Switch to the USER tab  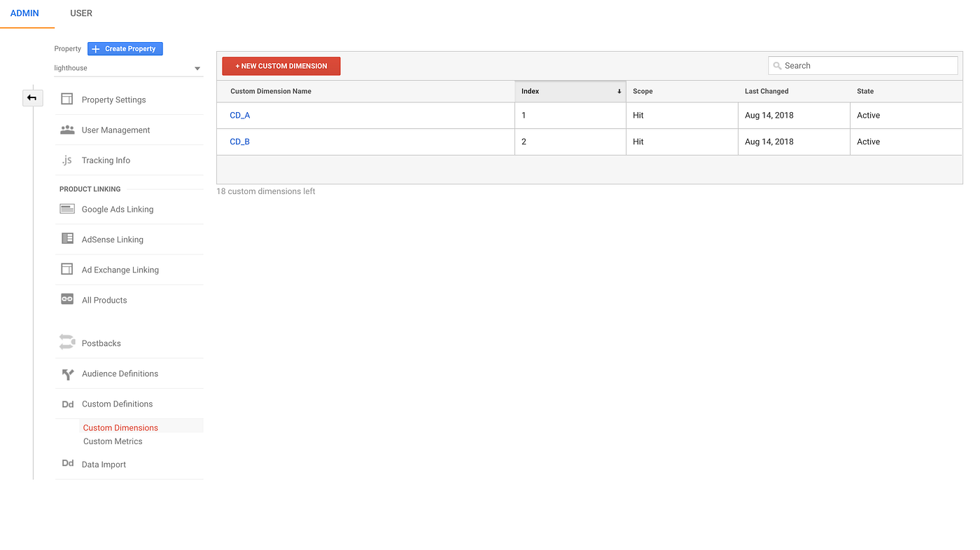(x=80, y=13)
